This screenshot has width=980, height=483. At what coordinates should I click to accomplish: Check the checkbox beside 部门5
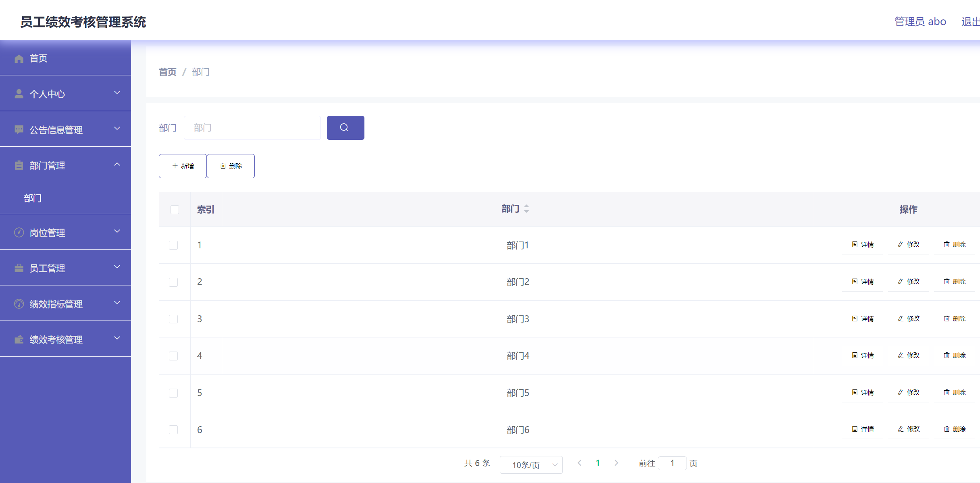point(174,393)
